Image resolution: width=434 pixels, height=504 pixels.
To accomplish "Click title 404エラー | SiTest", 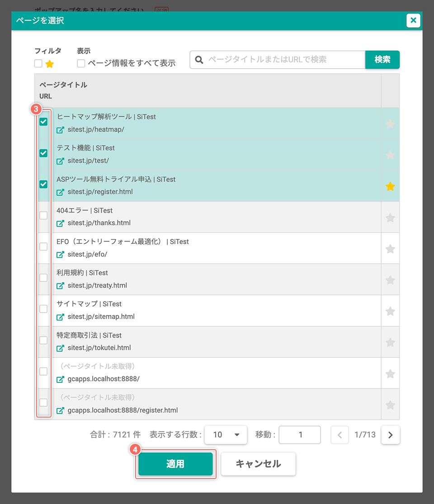I will coord(85,210).
